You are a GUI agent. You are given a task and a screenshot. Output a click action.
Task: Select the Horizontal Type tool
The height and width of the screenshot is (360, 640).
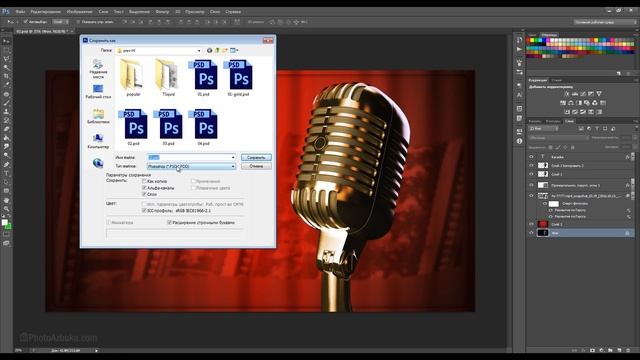tap(6, 173)
